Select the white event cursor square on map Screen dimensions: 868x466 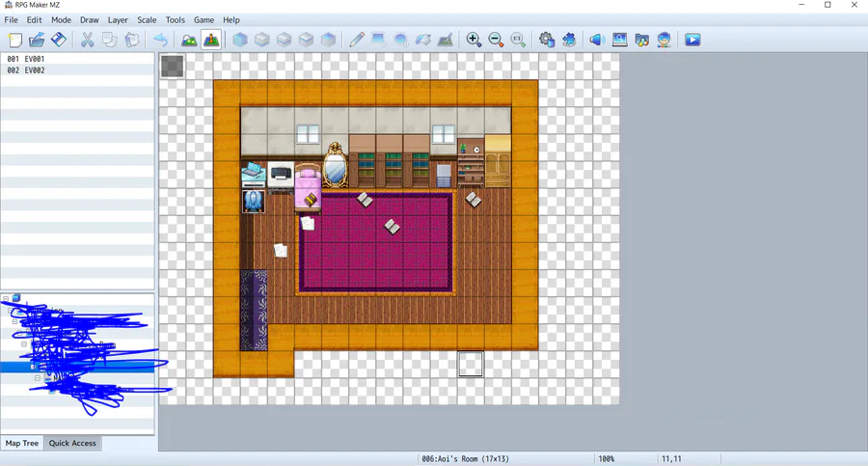[471, 364]
